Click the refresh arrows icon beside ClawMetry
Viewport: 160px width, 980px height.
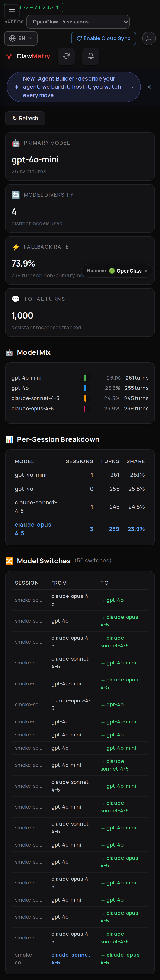pos(66,56)
